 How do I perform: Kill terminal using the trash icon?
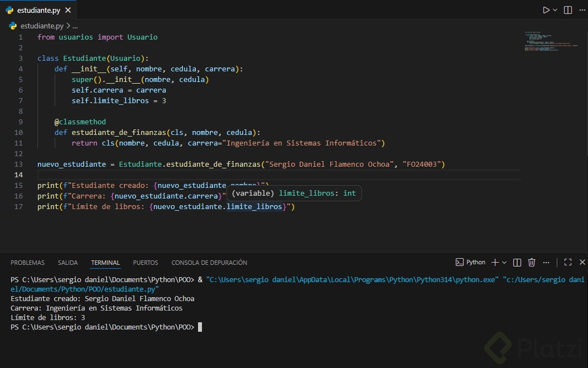[532, 262]
